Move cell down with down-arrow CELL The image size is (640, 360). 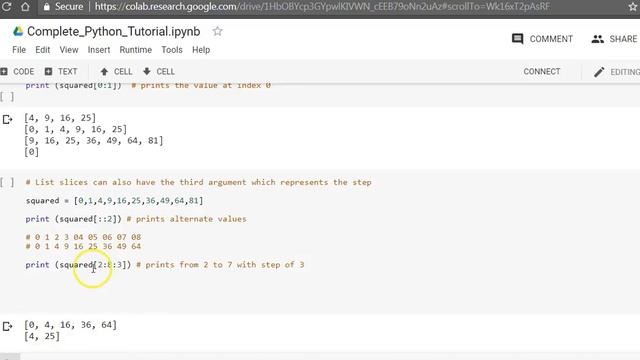point(159,71)
